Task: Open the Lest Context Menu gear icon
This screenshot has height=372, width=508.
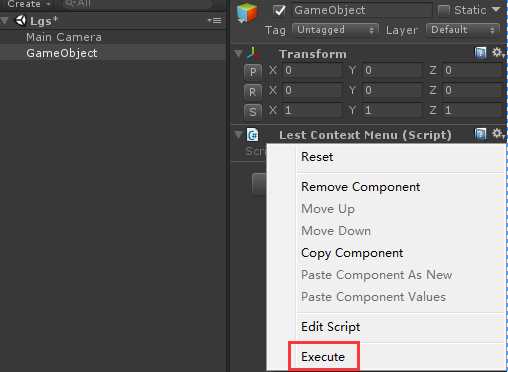Action: pyautogui.click(x=498, y=134)
